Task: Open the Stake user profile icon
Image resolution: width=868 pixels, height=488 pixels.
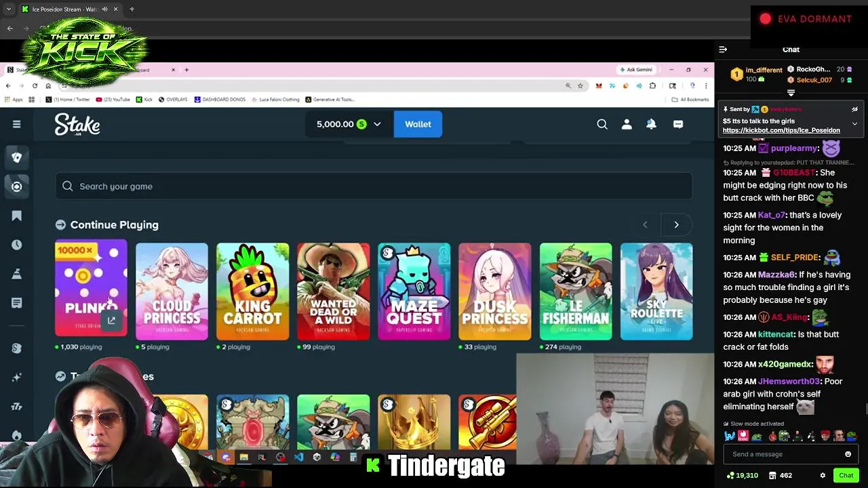Action: pos(627,124)
